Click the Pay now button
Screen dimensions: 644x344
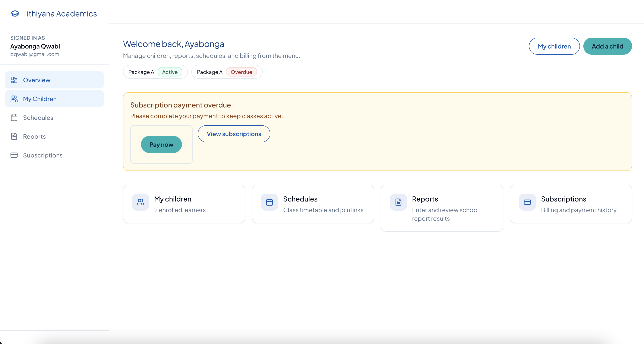[x=161, y=145]
